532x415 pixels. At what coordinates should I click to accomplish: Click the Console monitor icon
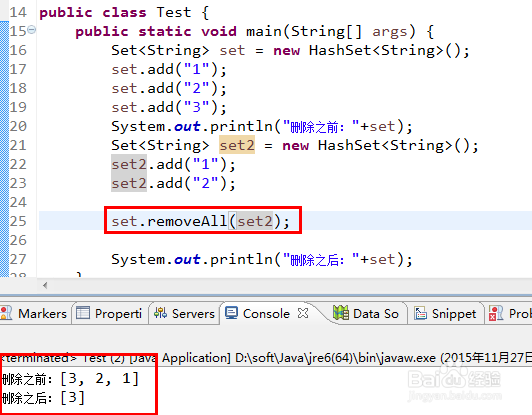[231, 313]
